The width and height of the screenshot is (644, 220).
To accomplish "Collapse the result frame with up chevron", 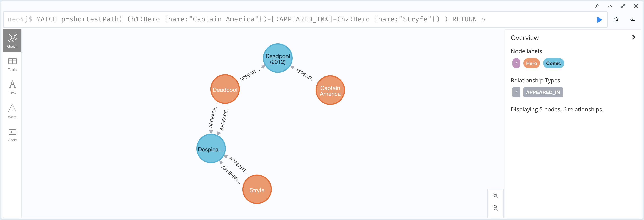I will (610, 6).
